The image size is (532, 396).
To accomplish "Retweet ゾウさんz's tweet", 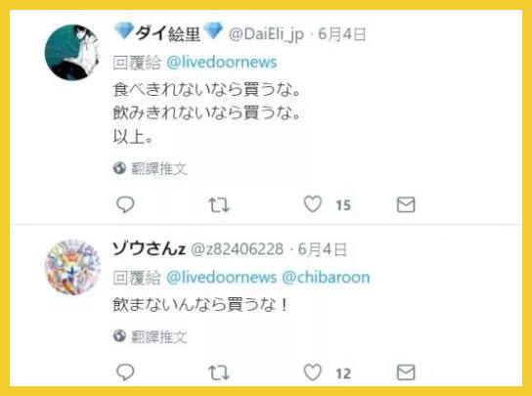I will 219,373.
